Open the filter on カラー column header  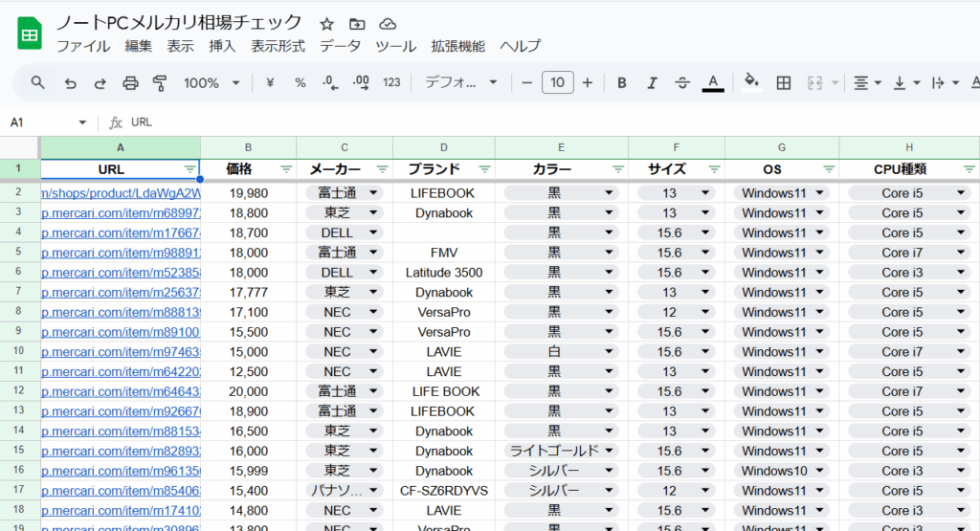[618, 169]
